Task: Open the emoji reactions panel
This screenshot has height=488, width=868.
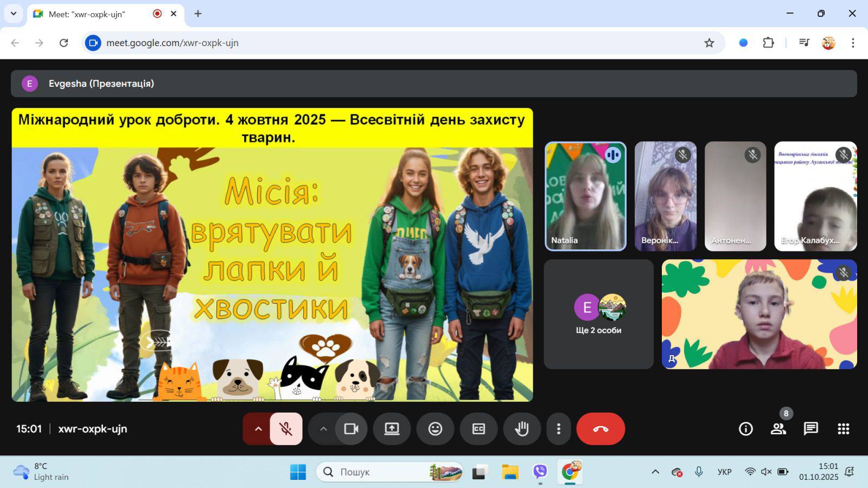Action: (x=435, y=429)
